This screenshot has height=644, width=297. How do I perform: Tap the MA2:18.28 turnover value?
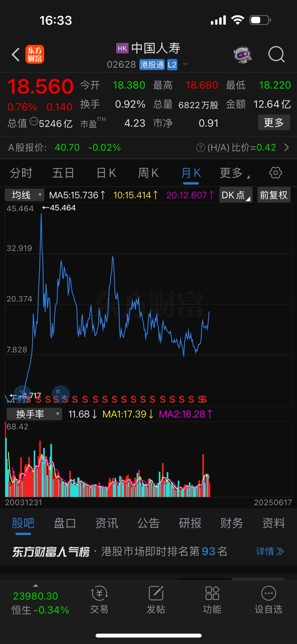186,414
